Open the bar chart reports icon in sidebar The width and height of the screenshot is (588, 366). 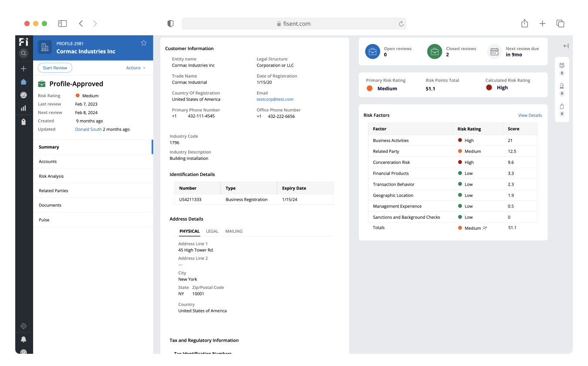click(24, 108)
